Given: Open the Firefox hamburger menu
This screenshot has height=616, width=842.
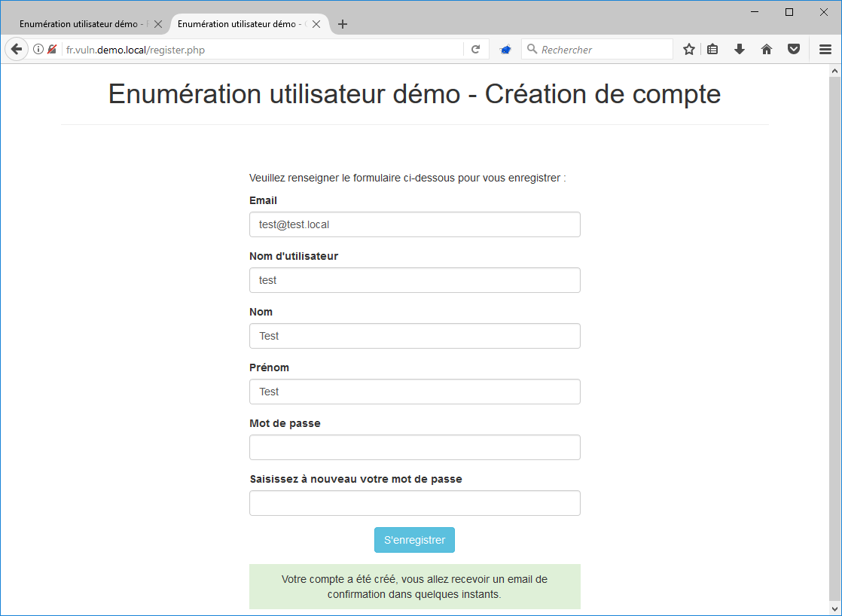Looking at the screenshot, I should (x=824, y=48).
